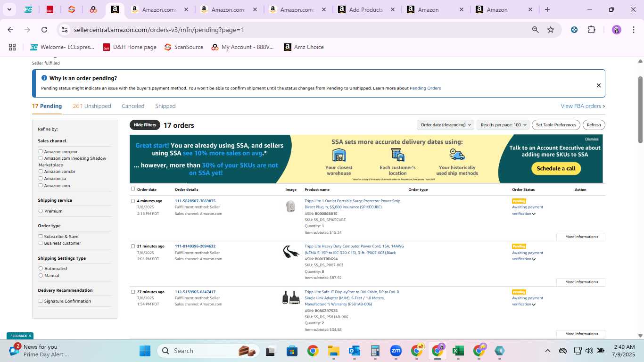644x362 pixels.
Task: Expand status details for P581AB-006 order
Action: click(x=534, y=304)
